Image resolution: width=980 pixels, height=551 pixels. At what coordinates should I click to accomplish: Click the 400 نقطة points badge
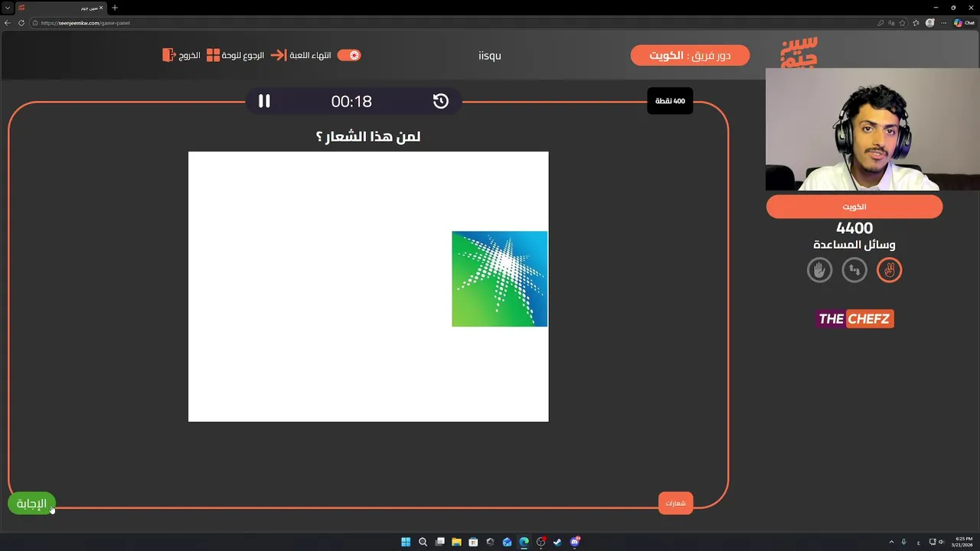(670, 101)
